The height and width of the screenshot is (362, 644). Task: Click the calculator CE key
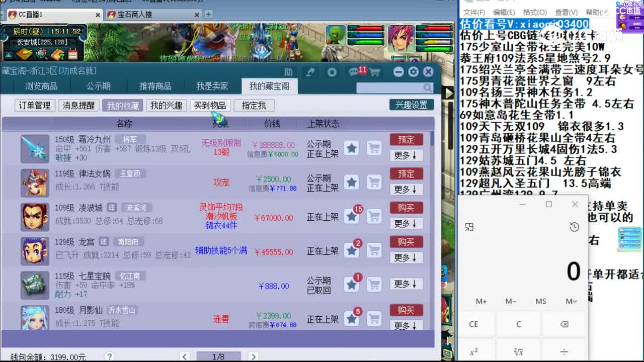[x=473, y=324]
